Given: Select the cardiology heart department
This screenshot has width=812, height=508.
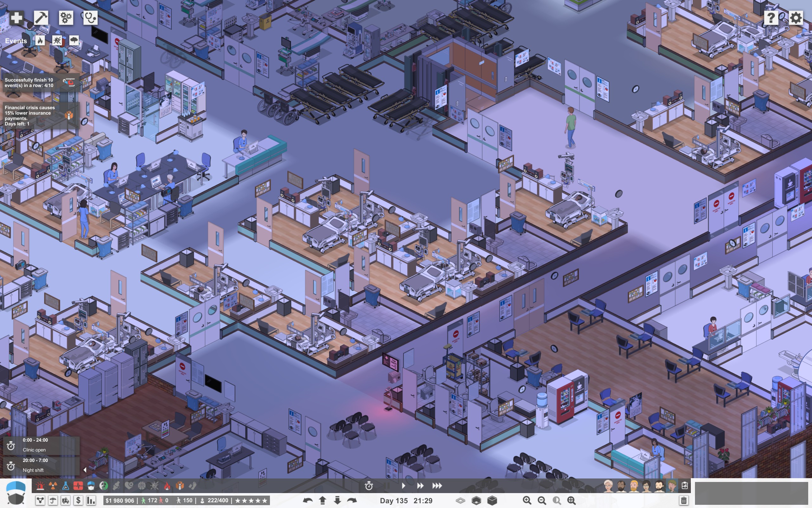Looking at the screenshot, I should (129, 485).
